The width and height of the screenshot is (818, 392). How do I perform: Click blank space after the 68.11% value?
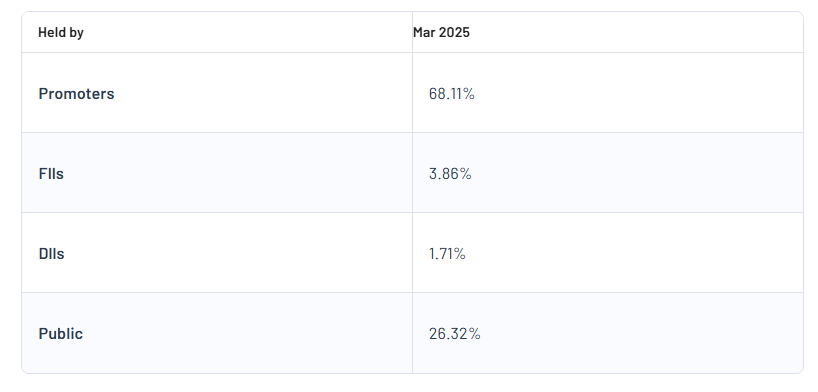click(x=639, y=93)
